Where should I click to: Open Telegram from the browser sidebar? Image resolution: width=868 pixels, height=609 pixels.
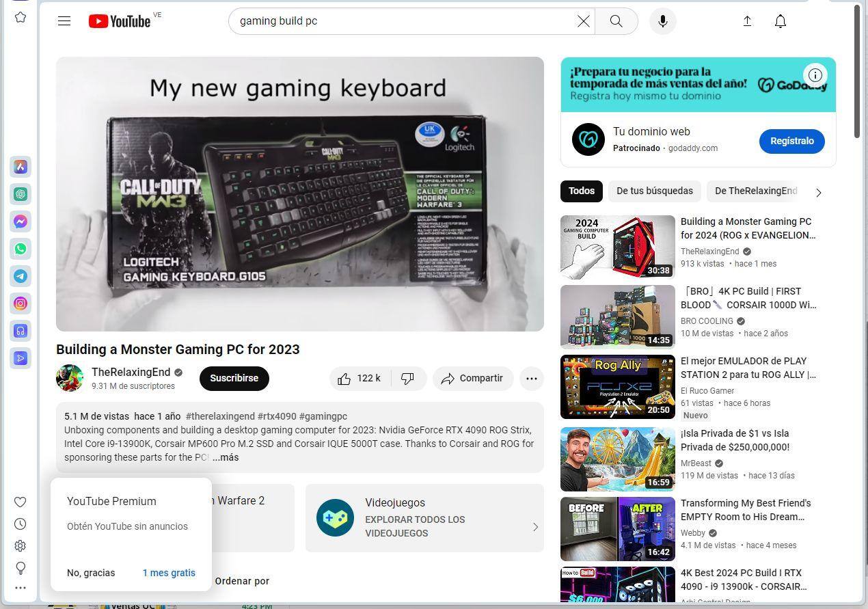click(21, 276)
